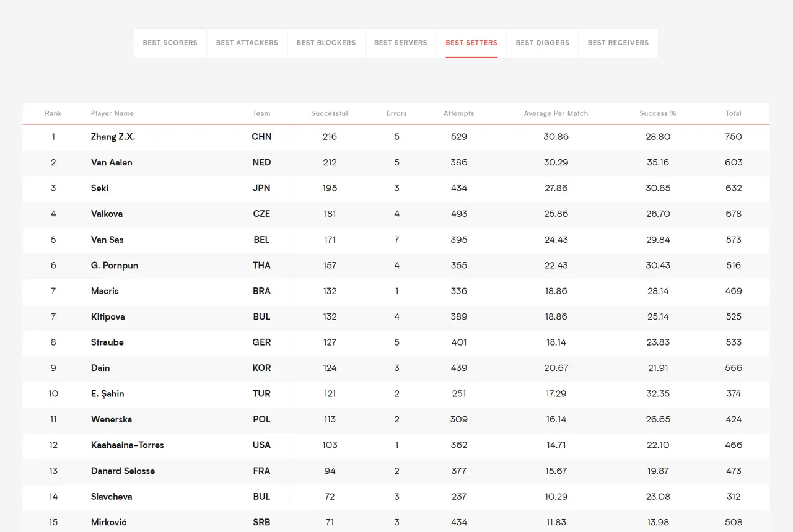Screen dimensions: 793x532
Task: Click player name Straube
Action: 107,342
